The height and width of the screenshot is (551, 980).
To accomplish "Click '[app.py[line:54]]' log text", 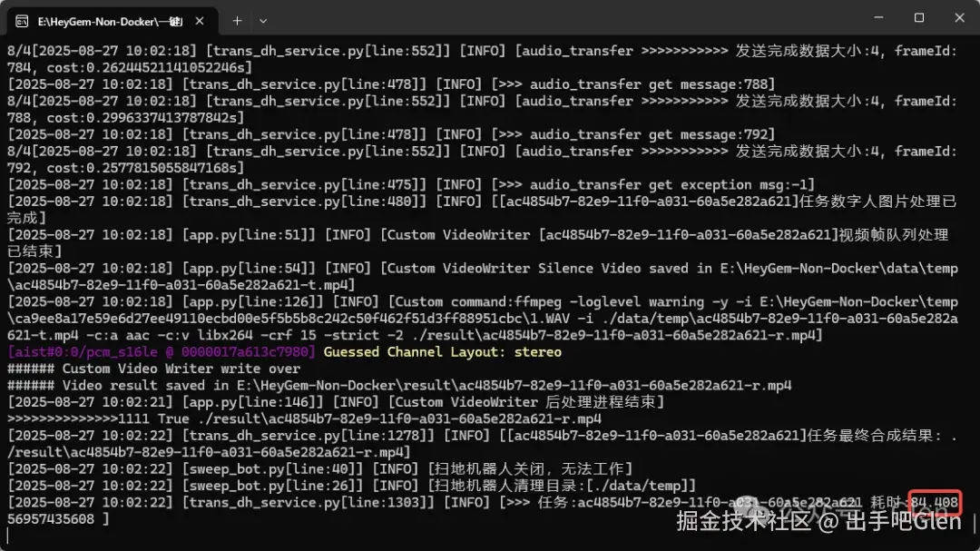I will click(249, 269).
